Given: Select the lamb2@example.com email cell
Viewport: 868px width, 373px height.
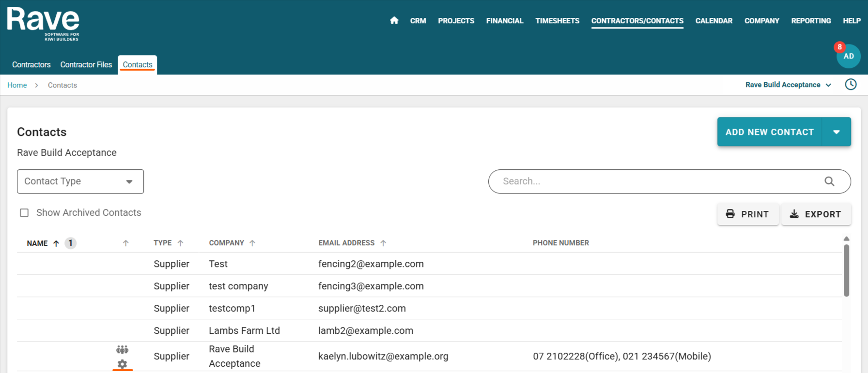Looking at the screenshot, I should click(x=366, y=331).
